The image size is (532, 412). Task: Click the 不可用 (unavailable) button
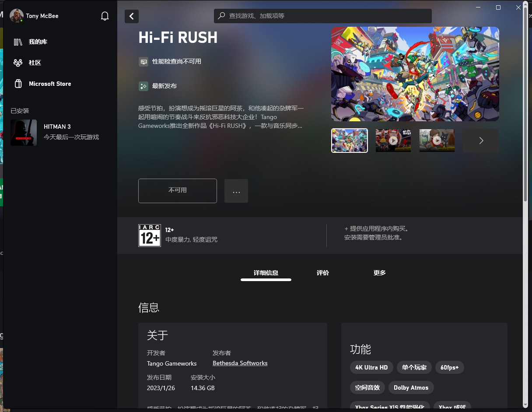pos(178,191)
